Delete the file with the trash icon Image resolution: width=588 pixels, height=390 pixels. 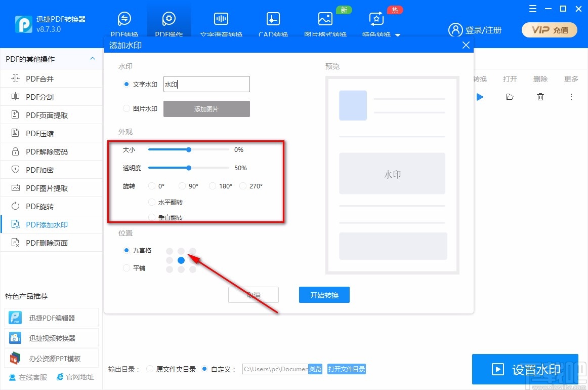pyautogui.click(x=540, y=97)
